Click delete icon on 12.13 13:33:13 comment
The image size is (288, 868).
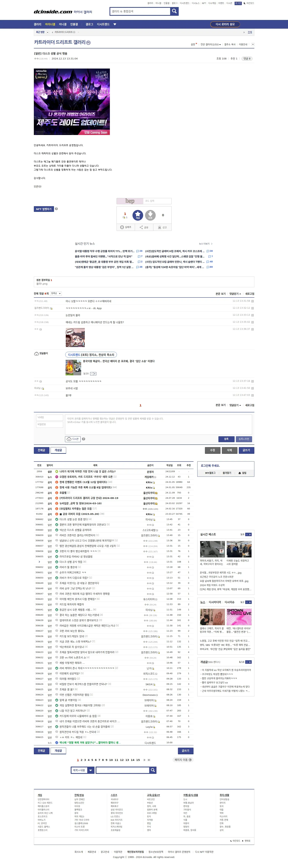253,315
